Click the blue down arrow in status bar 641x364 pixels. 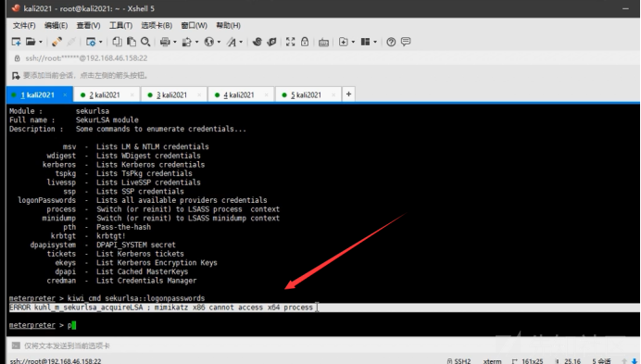point(634,361)
